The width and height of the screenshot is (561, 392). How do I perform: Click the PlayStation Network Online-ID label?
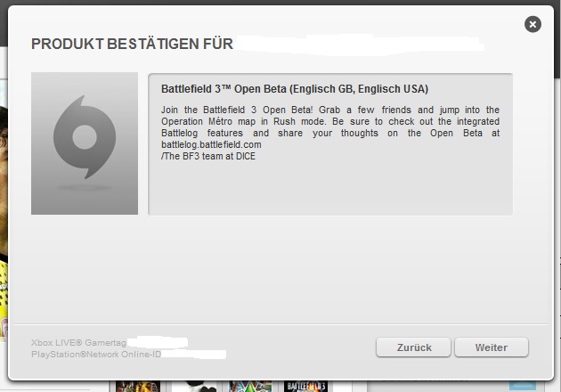(x=96, y=355)
